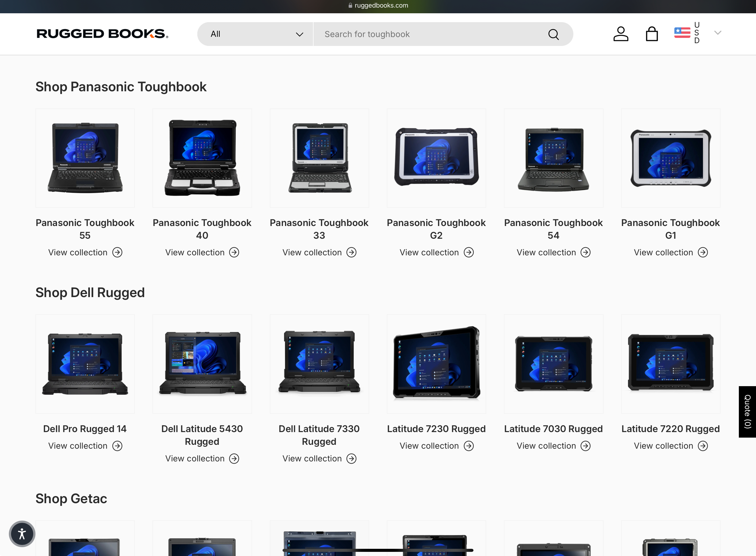The height and width of the screenshot is (556, 756).
Task: Click the US flag currency icon
Action: (682, 33)
